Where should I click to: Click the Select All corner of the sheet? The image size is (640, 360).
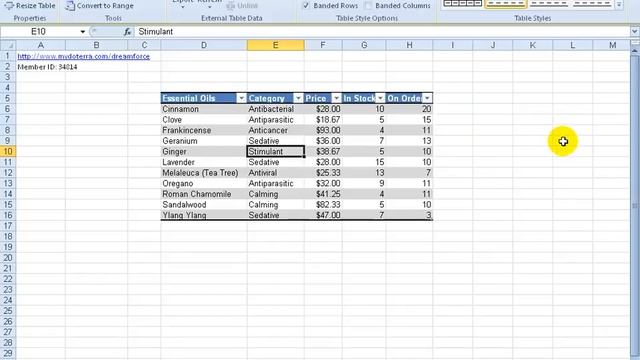8,45
